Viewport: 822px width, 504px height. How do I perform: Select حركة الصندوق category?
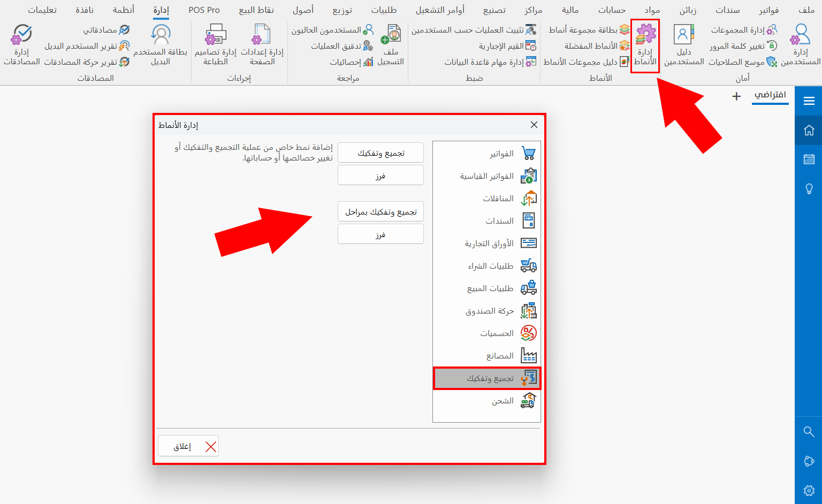[486, 311]
